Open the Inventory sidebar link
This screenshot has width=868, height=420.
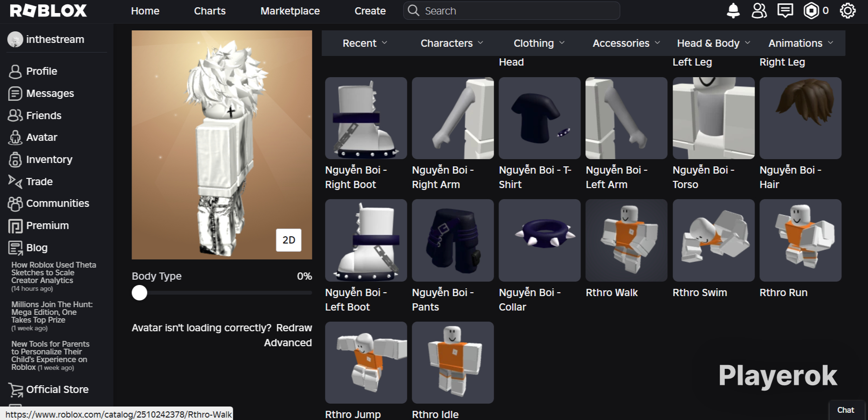[49, 160]
